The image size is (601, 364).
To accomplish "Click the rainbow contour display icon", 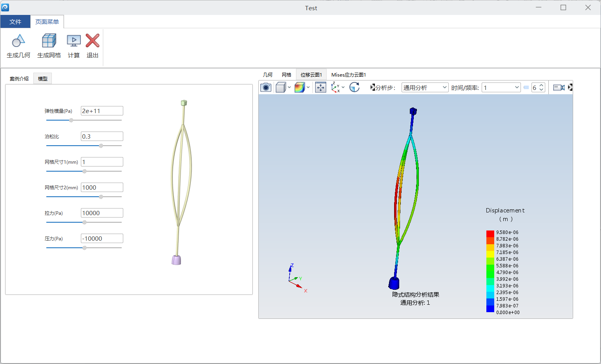I will pyautogui.click(x=300, y=87).
